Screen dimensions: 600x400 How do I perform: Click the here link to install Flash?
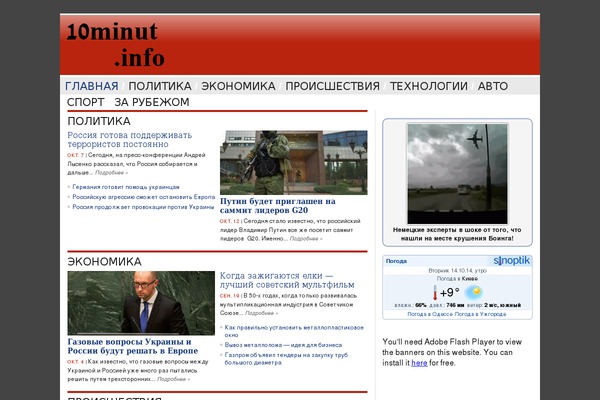click(419, 363)
